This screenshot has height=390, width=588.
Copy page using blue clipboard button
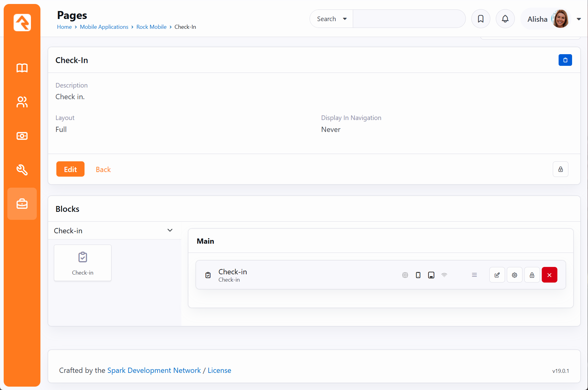coord(565,60)
